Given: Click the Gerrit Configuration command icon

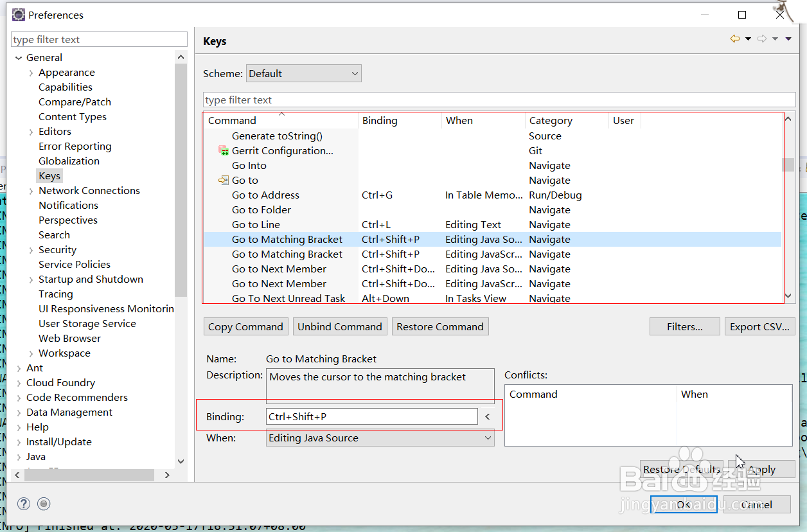Looking at the screenshot, I should coord(224,151).
